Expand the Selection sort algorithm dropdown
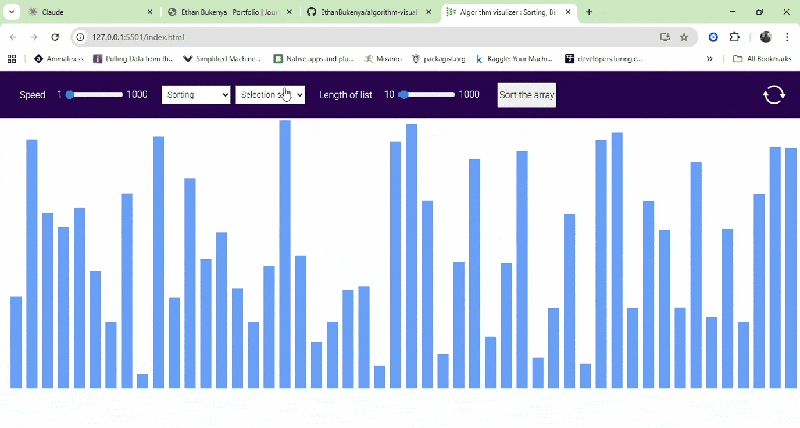This screenshot has height=428, width=800. tap(270, 95)
